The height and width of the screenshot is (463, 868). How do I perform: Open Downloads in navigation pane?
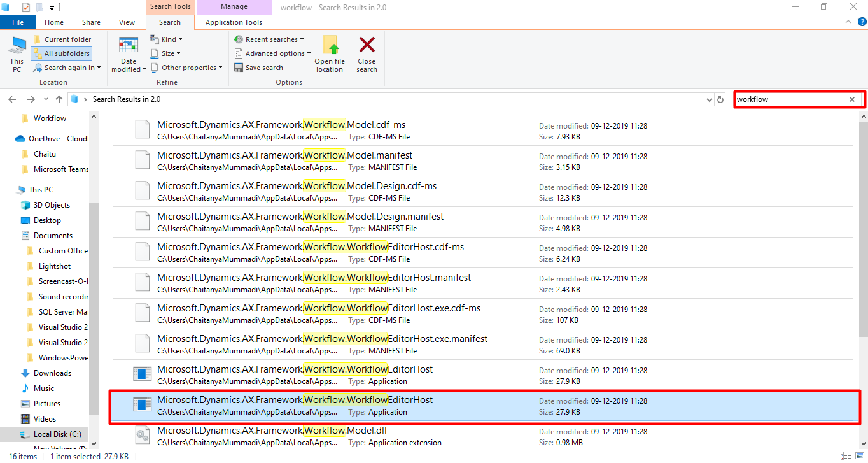52,373
